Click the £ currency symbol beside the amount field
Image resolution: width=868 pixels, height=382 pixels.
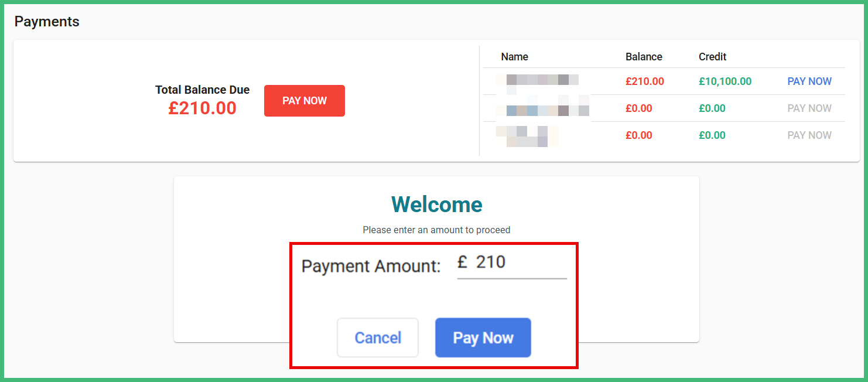[x=462, y=262]
